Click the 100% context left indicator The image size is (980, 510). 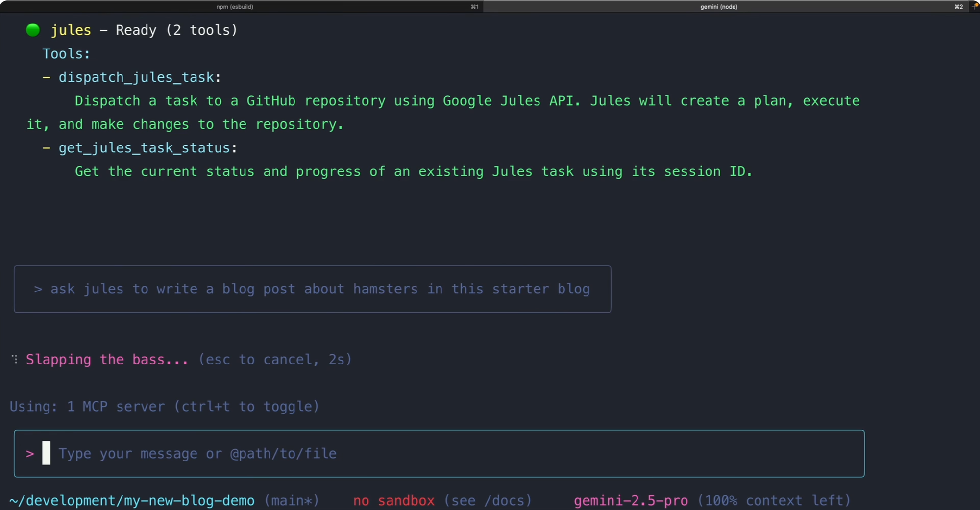tap(774, 501)
